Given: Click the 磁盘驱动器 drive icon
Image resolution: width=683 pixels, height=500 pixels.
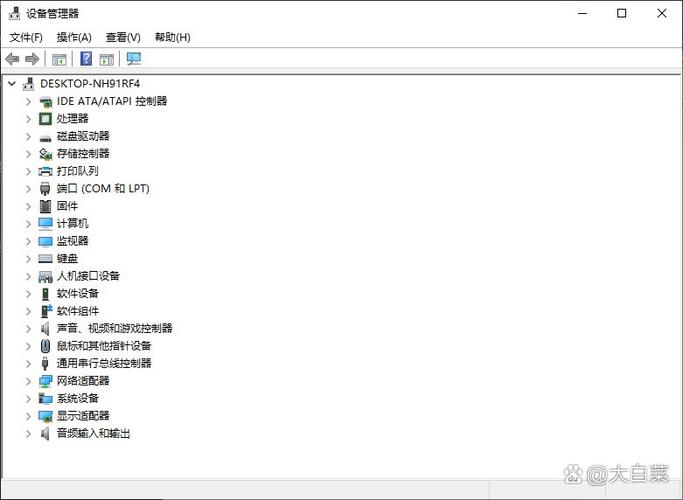Looking at the screenshot, I should click(x=45, y=138).
